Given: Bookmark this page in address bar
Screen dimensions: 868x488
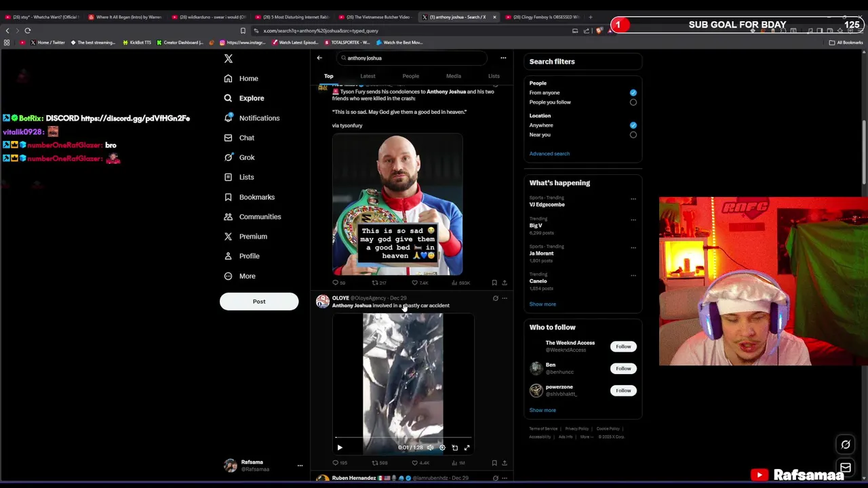Looking at the screenshot, I should click(243, 30).
